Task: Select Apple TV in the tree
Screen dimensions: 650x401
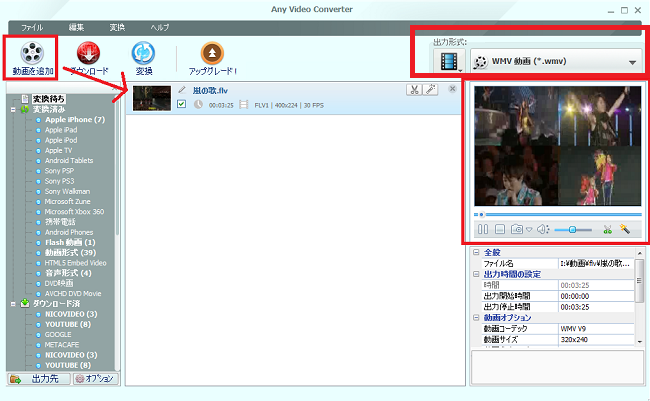Action: click(58, 151)
